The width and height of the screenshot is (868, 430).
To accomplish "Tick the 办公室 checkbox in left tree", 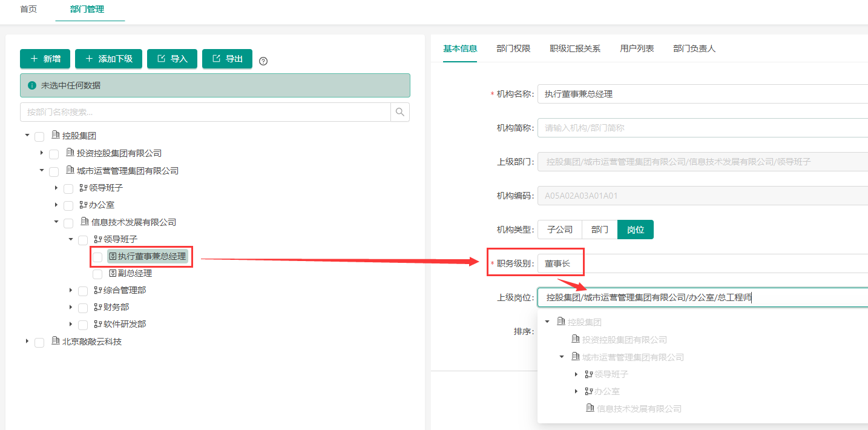I will coord(68,206).
